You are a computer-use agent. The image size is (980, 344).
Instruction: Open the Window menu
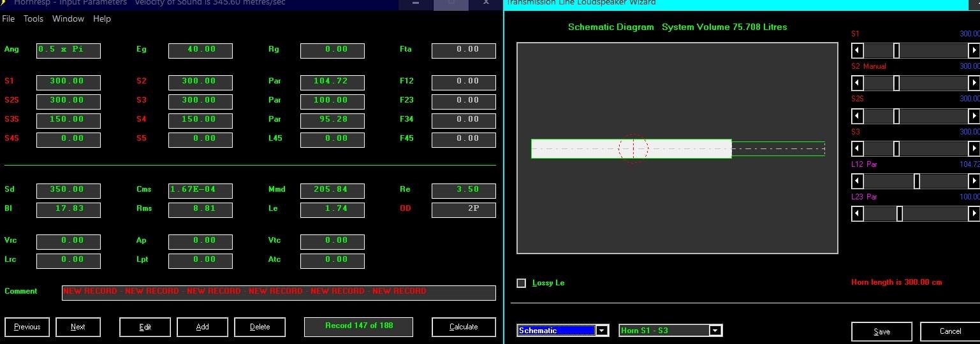(x=68, y=18)
